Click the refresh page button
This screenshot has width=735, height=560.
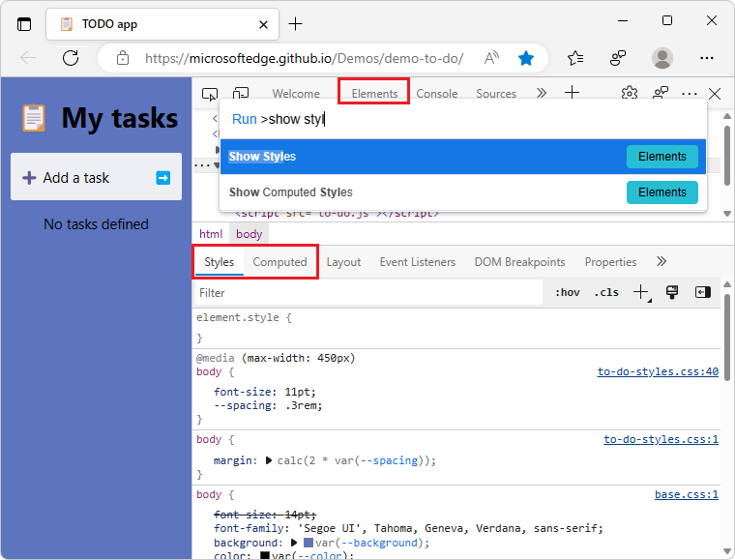pyautogui.click(x=71, y=58)
